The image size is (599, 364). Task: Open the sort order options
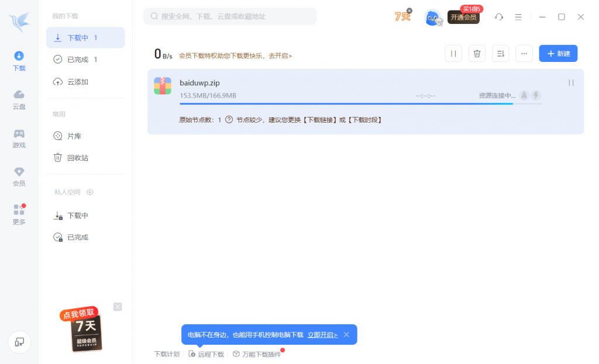pos(501,53)
